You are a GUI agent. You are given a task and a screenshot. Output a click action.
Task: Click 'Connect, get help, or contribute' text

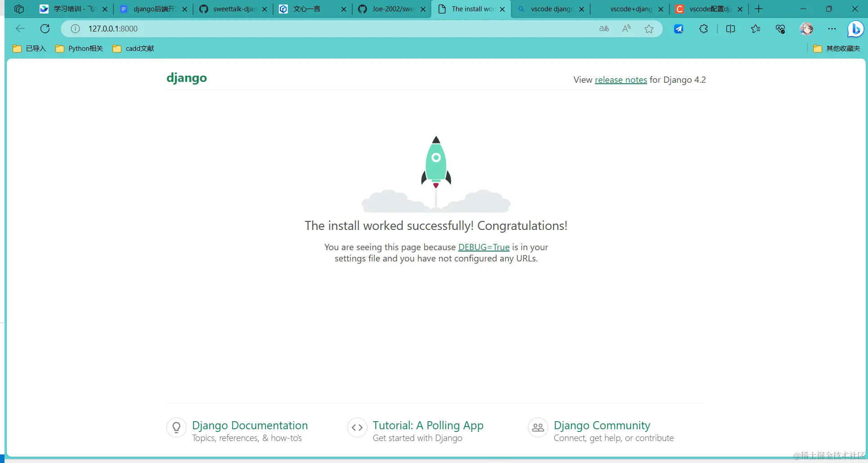click(613, 438)
